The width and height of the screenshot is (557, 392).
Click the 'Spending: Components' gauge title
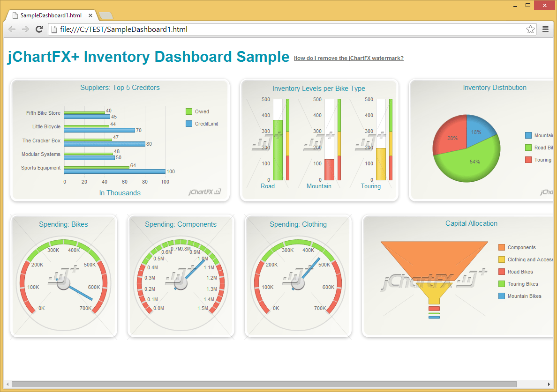pos(181,224)
